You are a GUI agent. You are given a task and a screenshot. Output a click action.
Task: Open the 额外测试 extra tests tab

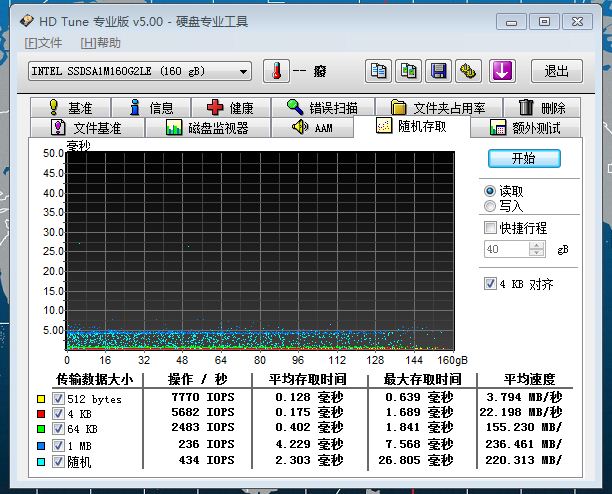pos(526,127)
